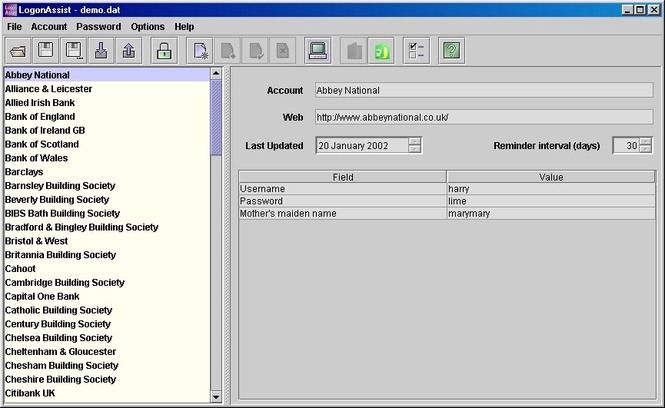This screenshot has height=408, width=665.
Task: Select the Password field cell
Action: pos(343,201)
